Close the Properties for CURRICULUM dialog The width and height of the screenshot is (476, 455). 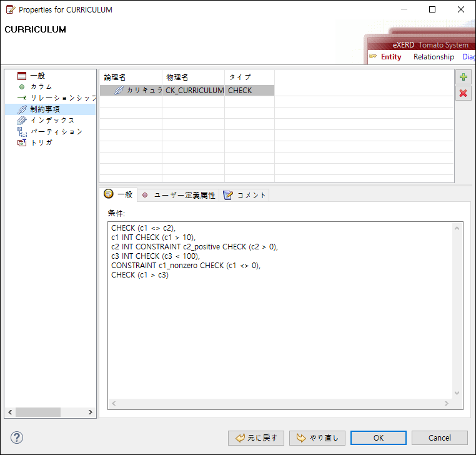[x=461, y=10]
